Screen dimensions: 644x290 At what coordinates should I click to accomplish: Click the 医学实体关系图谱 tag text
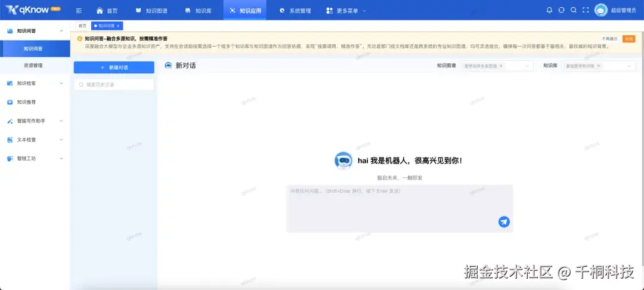point(480,66)
